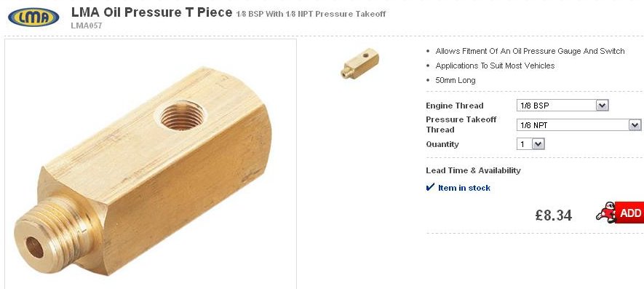The width and height of the screenshot is (644, 289).
Task: Click the Engine Thread label
Action: click(x=455, y=106)
